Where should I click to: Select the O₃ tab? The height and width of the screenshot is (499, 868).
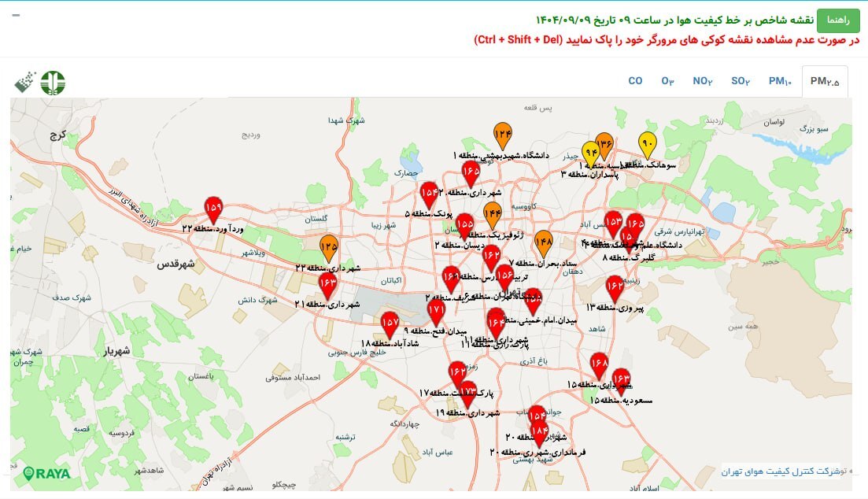point(667,81)
